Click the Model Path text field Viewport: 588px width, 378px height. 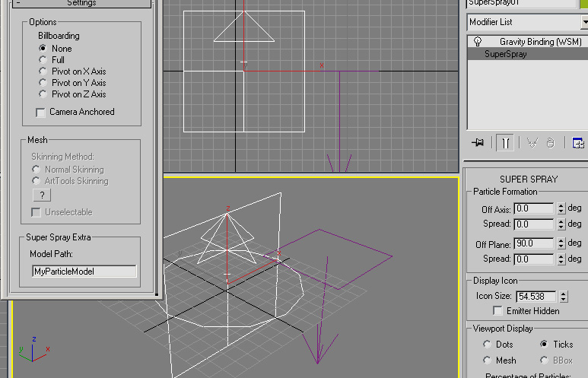point(84,271)
